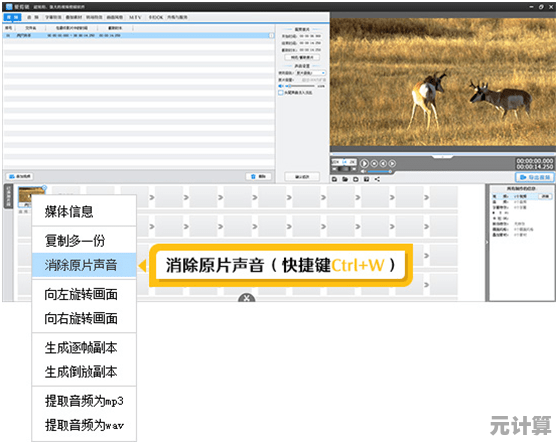
Task: Click the add video button
Action: (x=20, y=176)
